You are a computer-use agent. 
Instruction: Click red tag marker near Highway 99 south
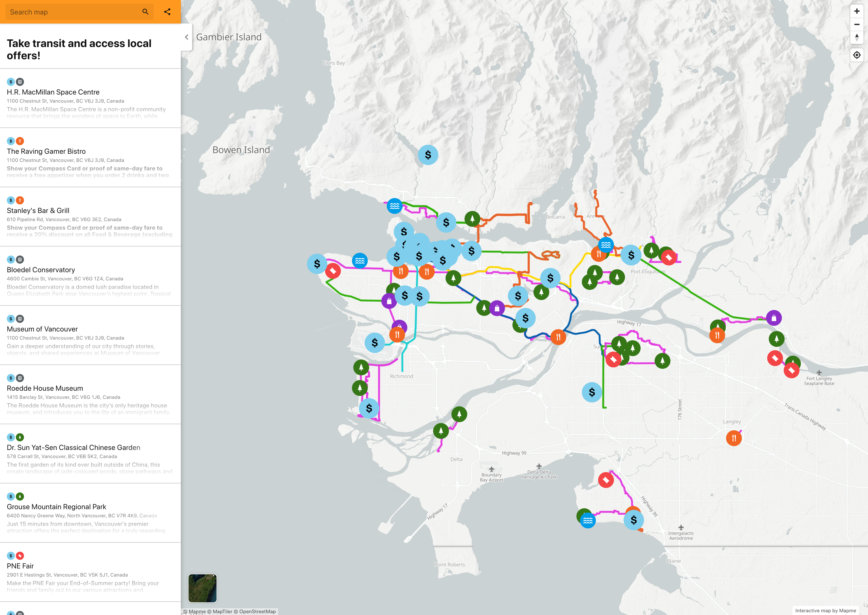[x=606, y=480]
